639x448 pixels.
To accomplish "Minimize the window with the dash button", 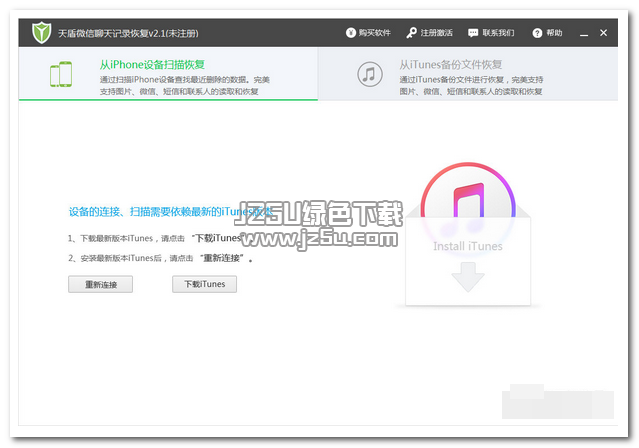I will 584,33.
